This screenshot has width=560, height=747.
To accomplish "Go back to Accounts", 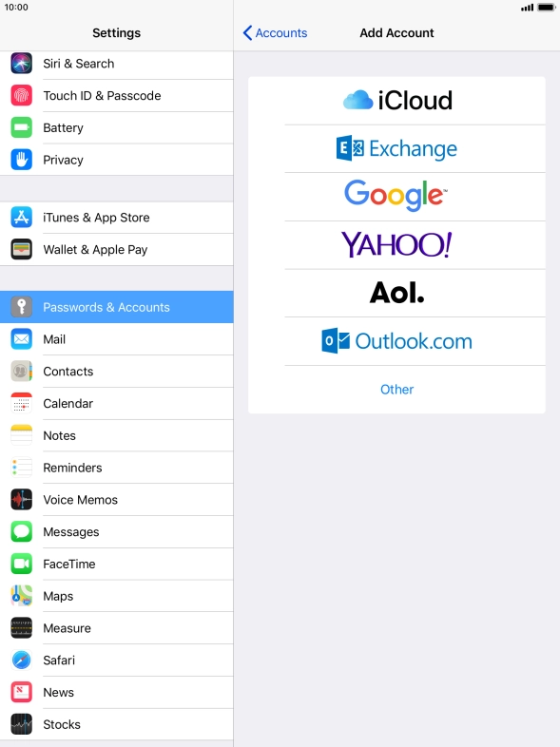I will [275, 33].
